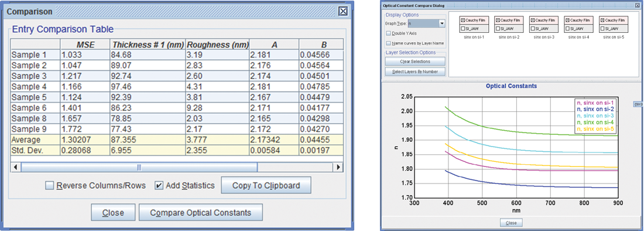Check SI_JAW for sinx on si-1

[x=463, y=29]
